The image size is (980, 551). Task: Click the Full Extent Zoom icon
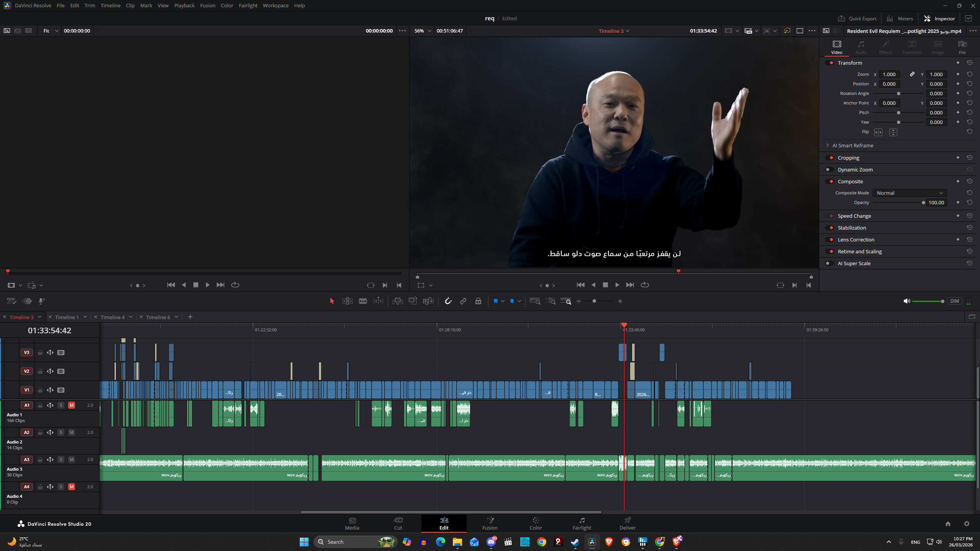535,301
